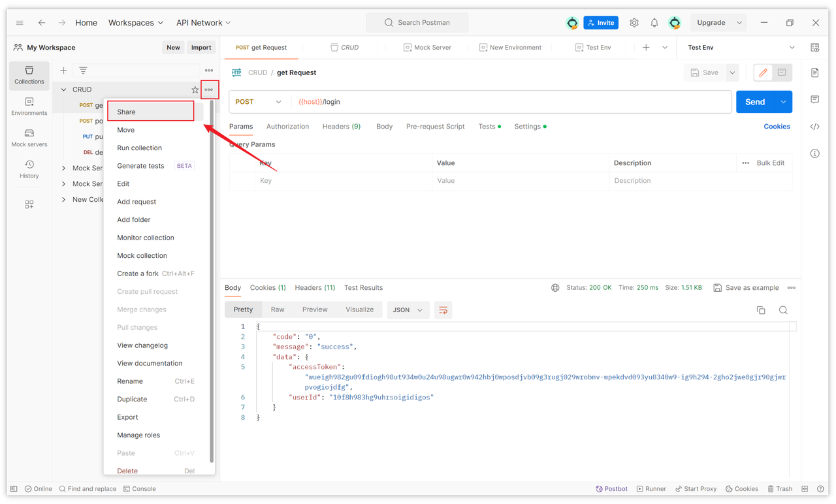Open the HTTP method POST dropdown

click(x=259, y=102)
